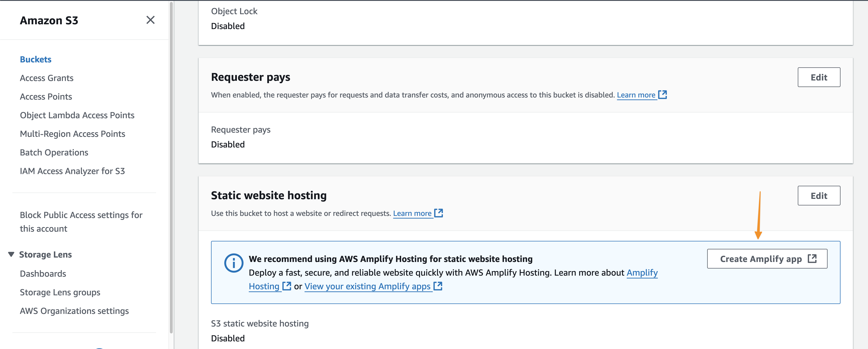Collapse the Storage Lens section
The image size is (868, 349).
11,254
